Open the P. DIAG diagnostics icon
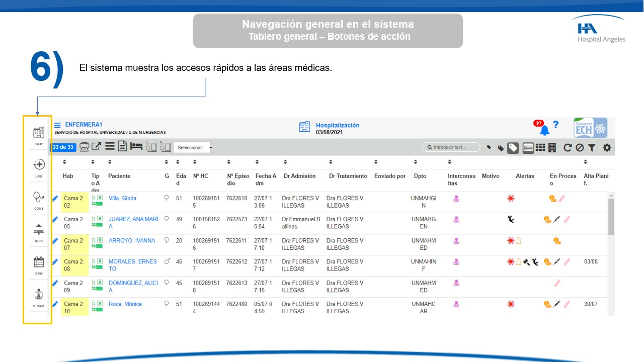The image size is (644, 362). click(39, 295)
